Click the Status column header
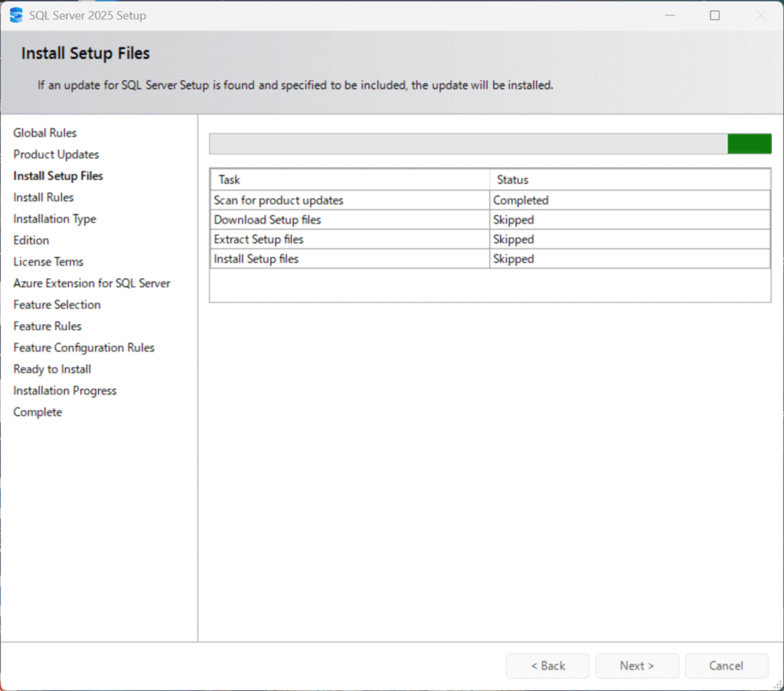 (x=630, y=179)
